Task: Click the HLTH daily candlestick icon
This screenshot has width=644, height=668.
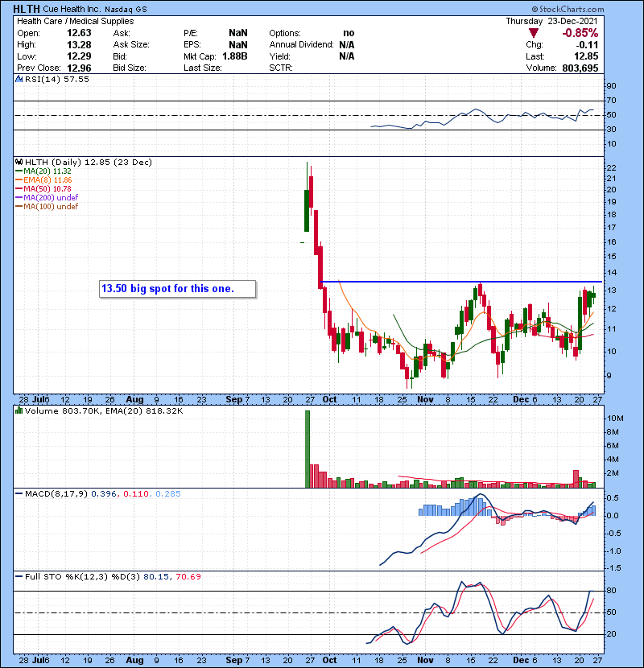Action: pos(19,163)
